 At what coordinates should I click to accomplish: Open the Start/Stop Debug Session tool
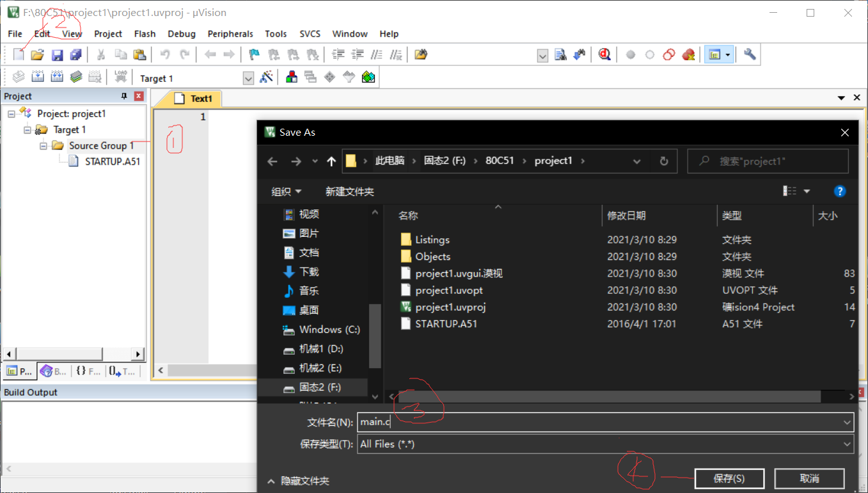point(604,55)
